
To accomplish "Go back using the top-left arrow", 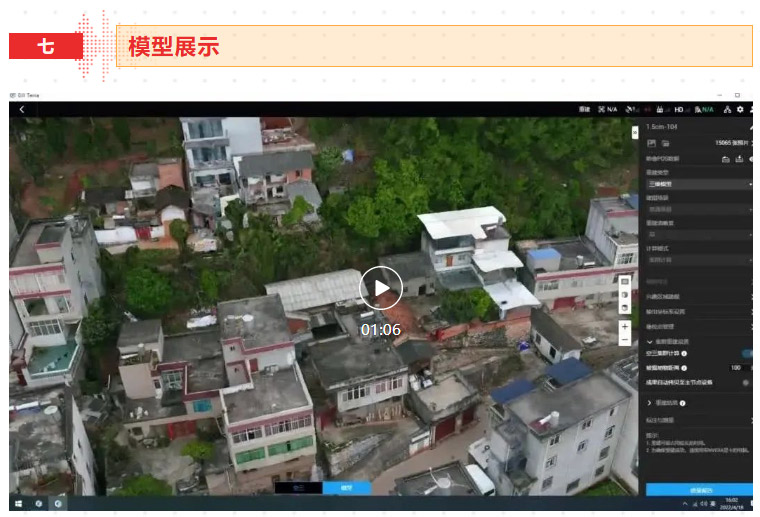I will click(21, 109).
